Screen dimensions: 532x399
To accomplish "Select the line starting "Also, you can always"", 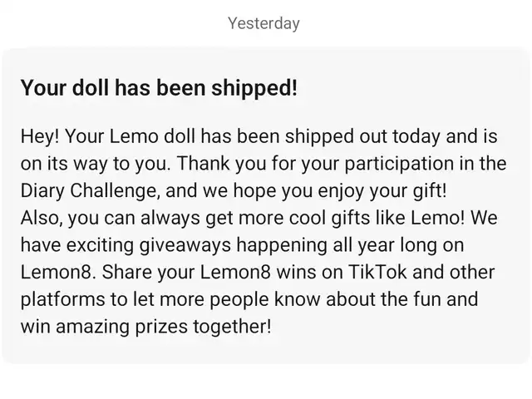I will click(x=259, y=218).
